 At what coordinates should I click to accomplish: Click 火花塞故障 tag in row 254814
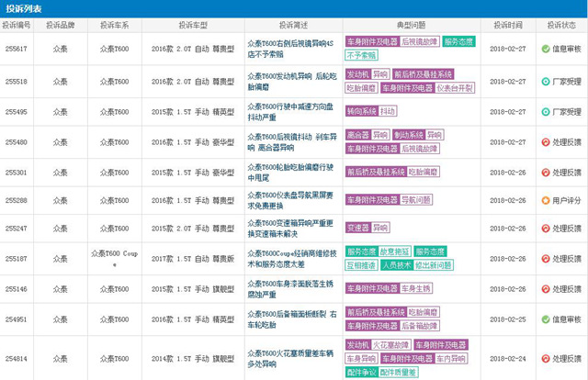[390, 345]
